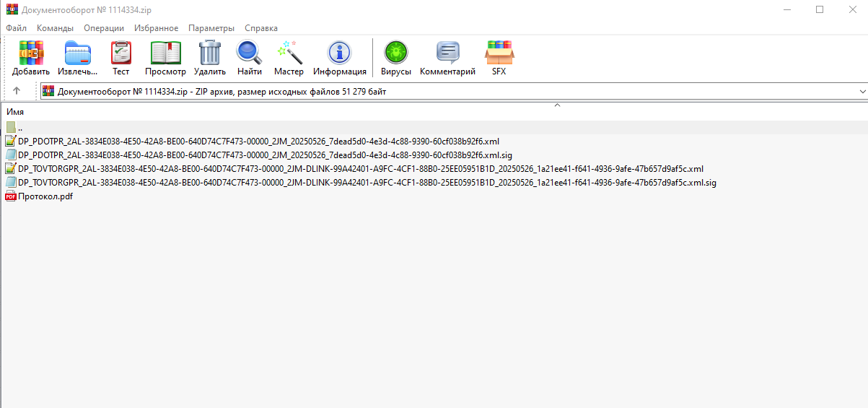Maximize the WinRAR window
Image resolution: width=868 pixels, height=408 pixels.
coord(820,10)
